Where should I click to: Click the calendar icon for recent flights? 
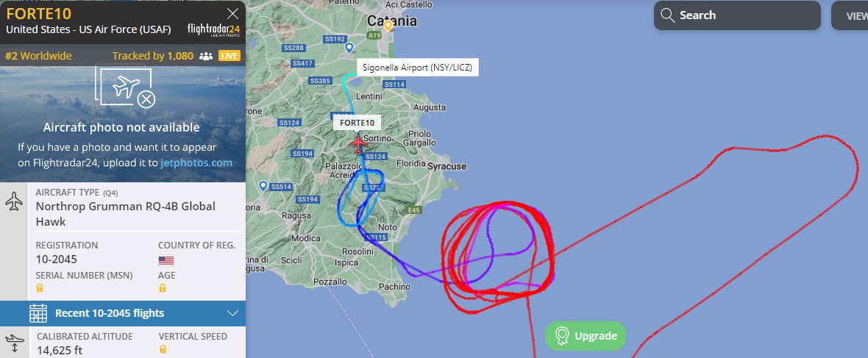(38, 313)
